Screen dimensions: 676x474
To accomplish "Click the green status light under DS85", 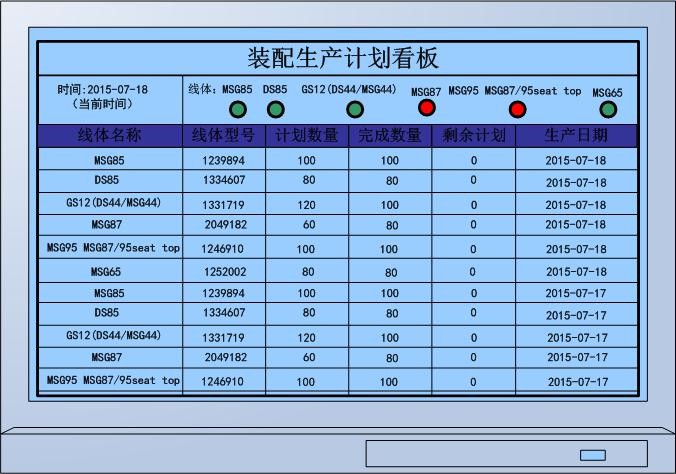I will (275, 109).
